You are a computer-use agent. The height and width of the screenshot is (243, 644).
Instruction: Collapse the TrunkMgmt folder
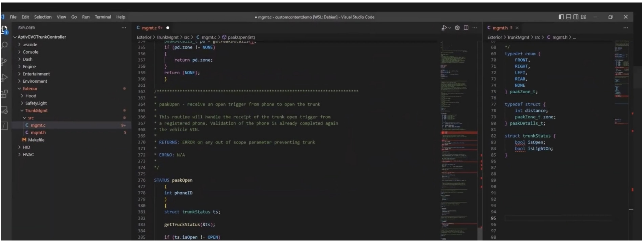pyautogui.click(x=36, y=111)
